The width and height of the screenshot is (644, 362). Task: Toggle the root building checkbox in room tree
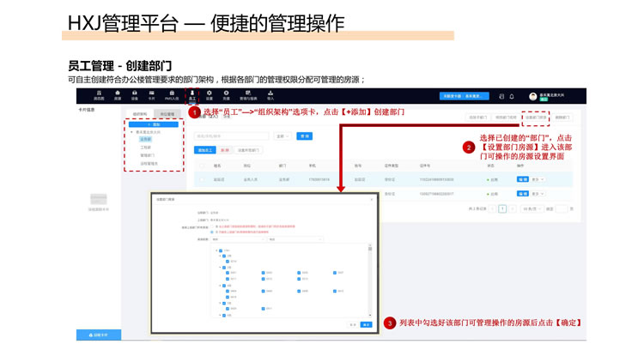pos(221,250)
